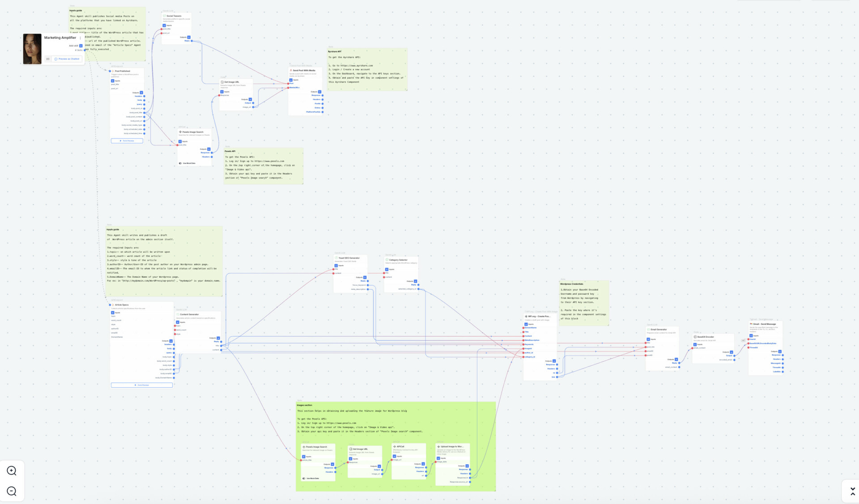859x504 pixels.
Task: Click the variables icon beside Preview as Chatbot
Action: click(x=48, y=59)
